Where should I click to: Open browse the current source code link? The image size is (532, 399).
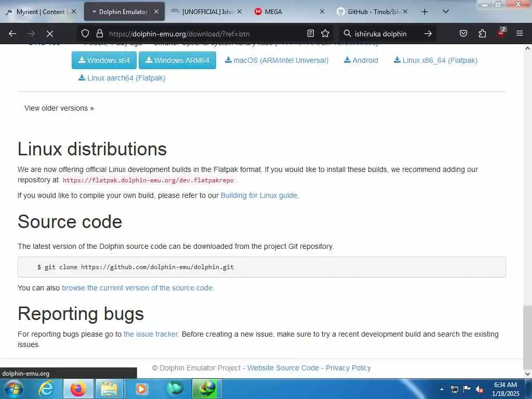(x=137, y=288)
